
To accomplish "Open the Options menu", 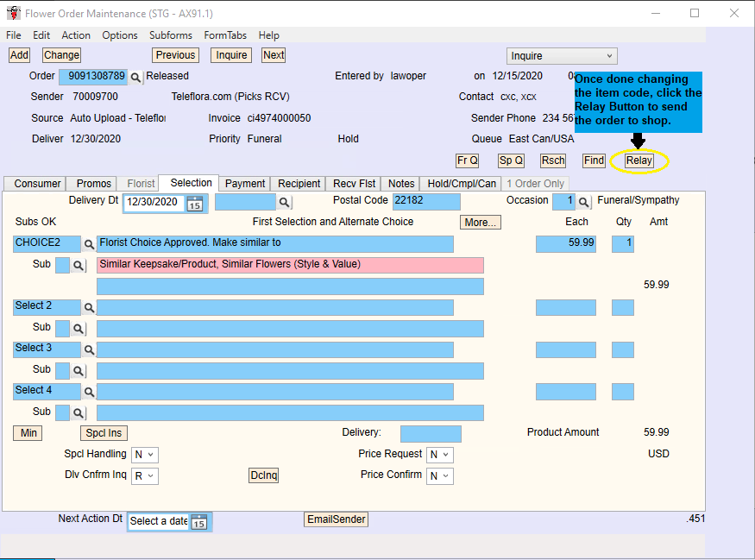I will pos(120,35).
